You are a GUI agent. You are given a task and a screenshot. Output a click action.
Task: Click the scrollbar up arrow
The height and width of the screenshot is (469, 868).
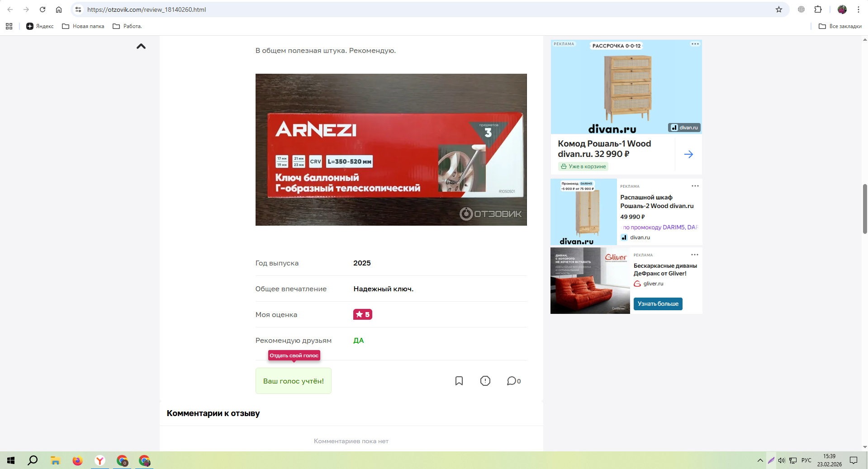pos(865,40)
